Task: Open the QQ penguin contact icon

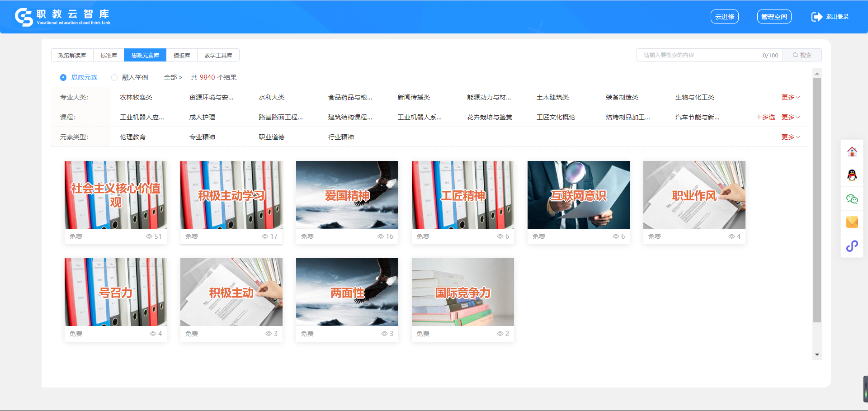Action: coord(852,175)
